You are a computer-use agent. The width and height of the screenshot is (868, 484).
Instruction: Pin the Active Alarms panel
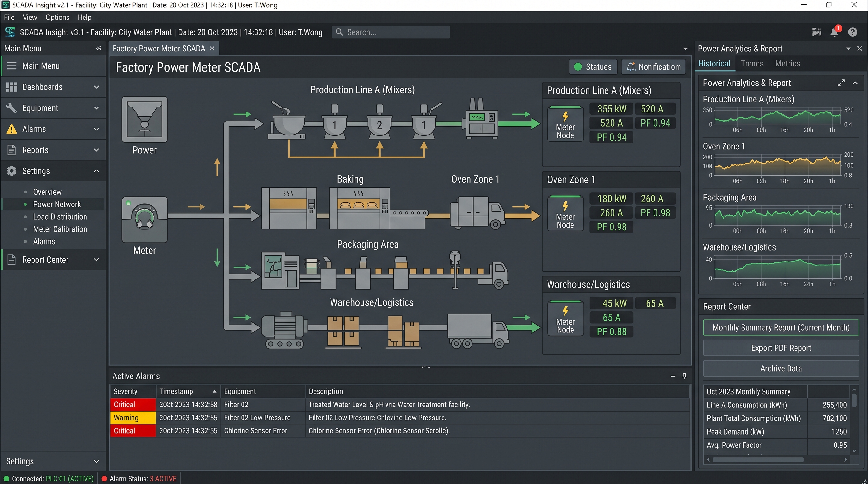click(684, 376)
